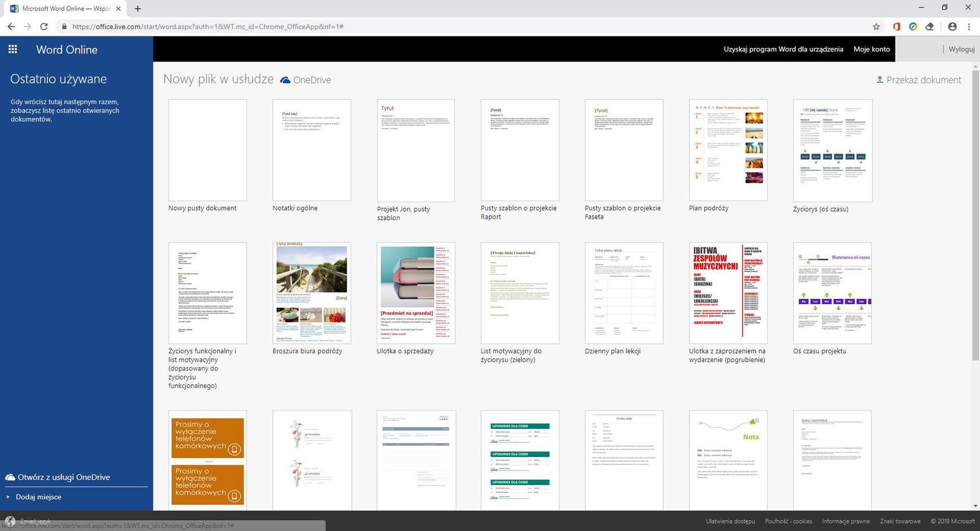Viewport: 980px width, 531px height.
Task: Click the browser address bar URL
Action: pos(208,27)
